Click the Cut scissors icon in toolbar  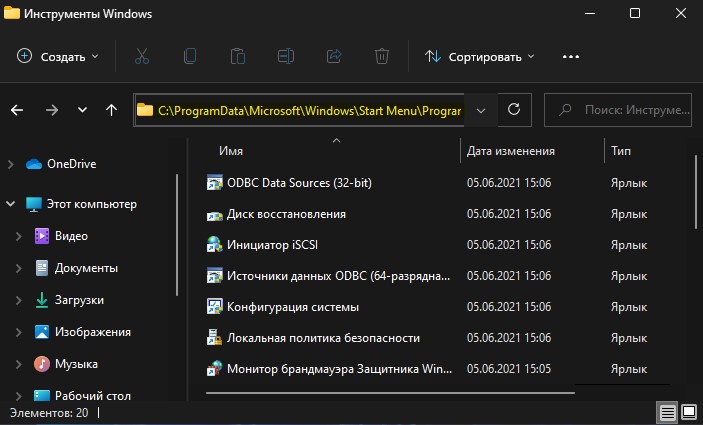tap(142, 56)
